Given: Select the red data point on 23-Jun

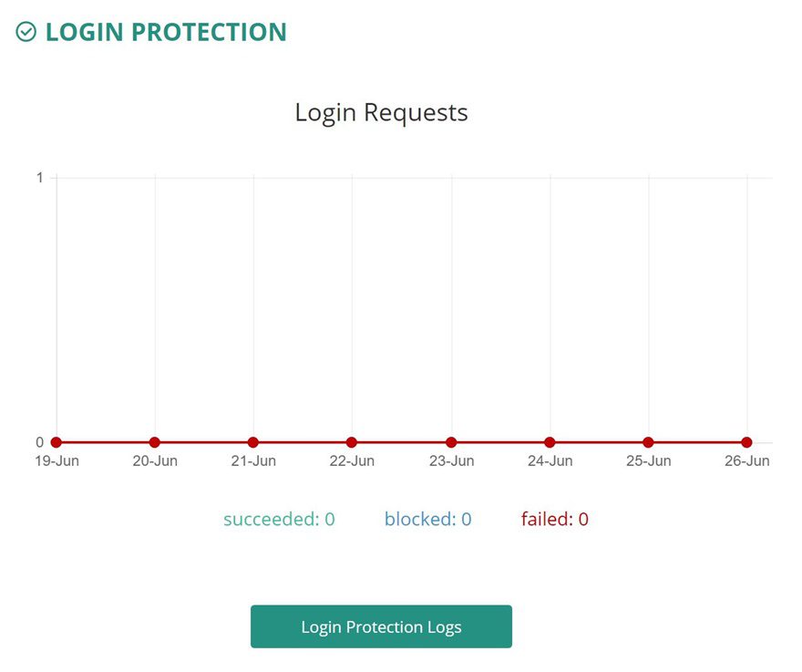Looking at the screenshot, I should point(451,441).
